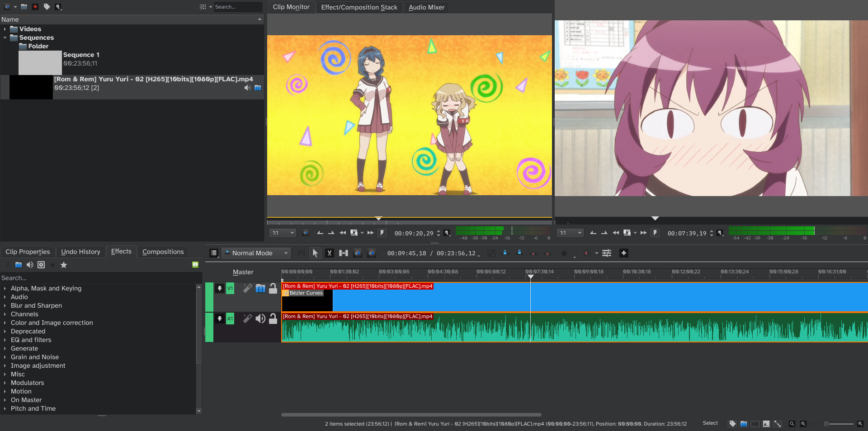Select the razor cut tool in timeline toolbar
This screenshot has height=431, width=868.
330,253
